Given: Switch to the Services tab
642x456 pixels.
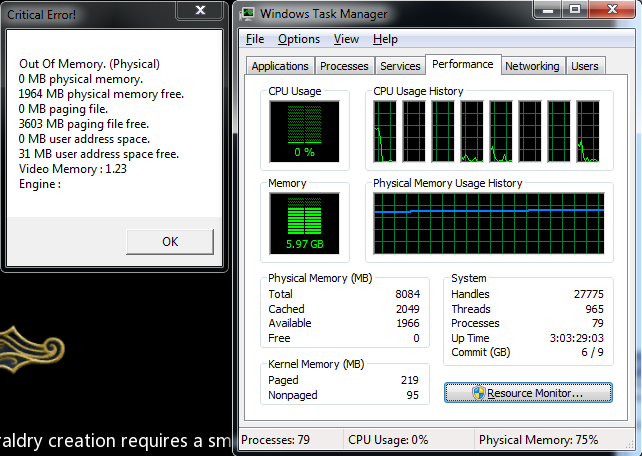Looking at the screenshot, I should tap(400, 66).
